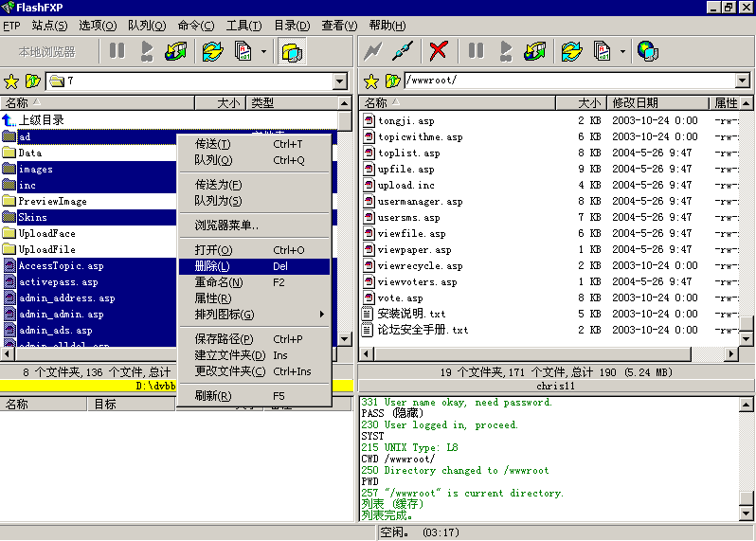This screenshot has height=541, width=756.
Task: Select vote.asp in remote list
Action: tap(393, 298)
